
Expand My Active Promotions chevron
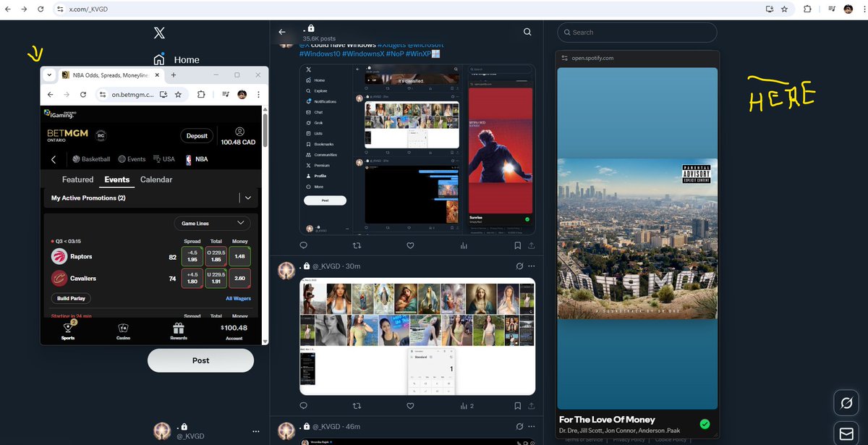click(x=248, y=198)
